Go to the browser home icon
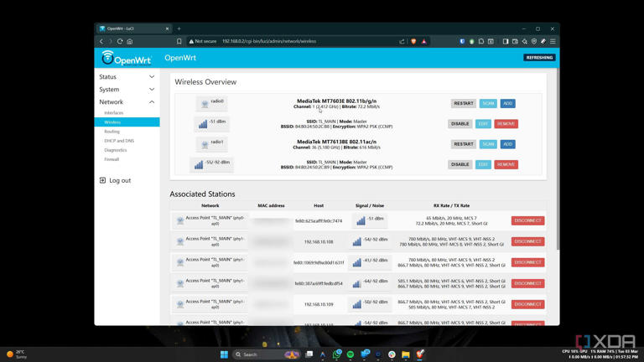 pyautogui.click(x=130, y=41)
